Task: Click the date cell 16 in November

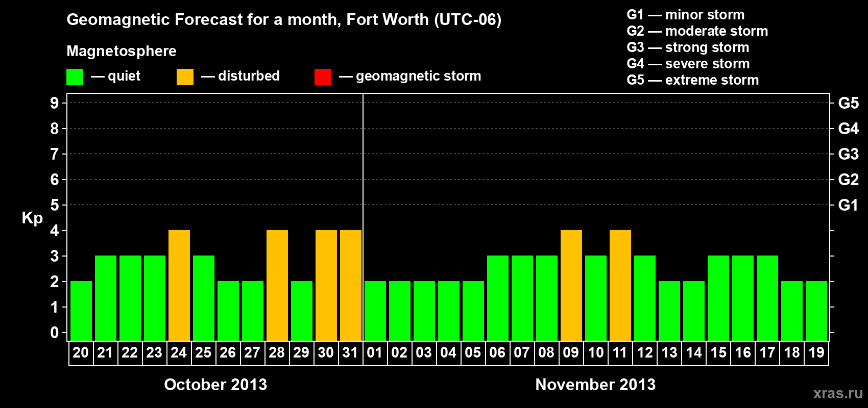Action: coord(743,353)
